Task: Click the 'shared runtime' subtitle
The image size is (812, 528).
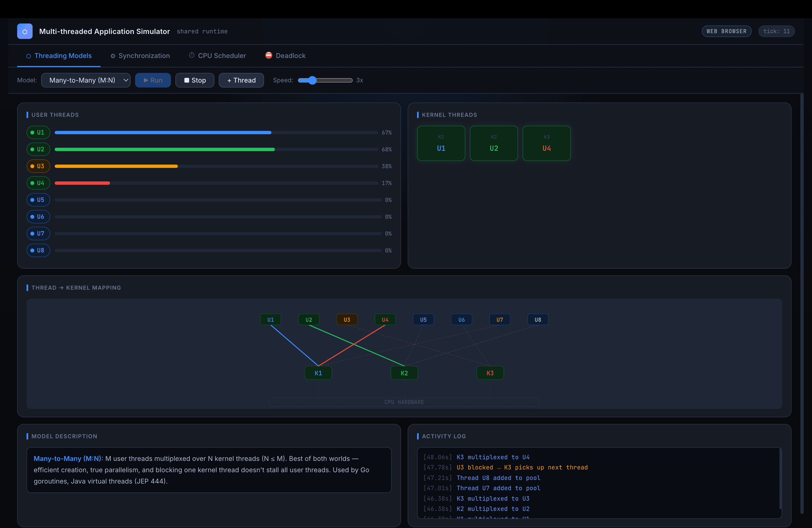Action: coord(202,31)
